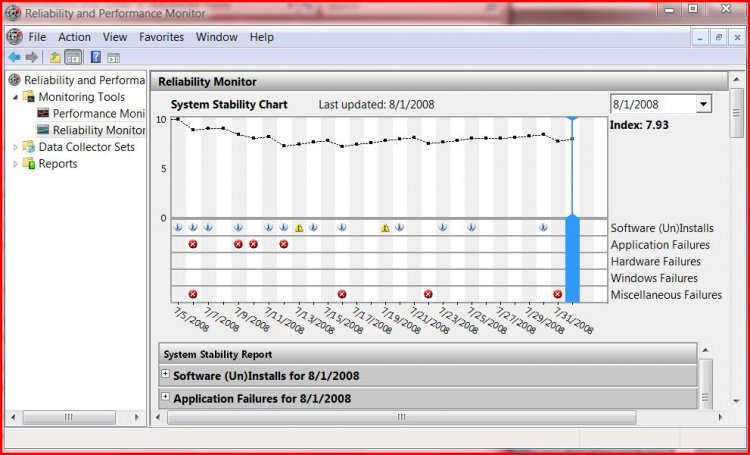
Task: Expand the Data Collector Sets tree node arrow
Action: pyautogui.click(x=15, y=147)
